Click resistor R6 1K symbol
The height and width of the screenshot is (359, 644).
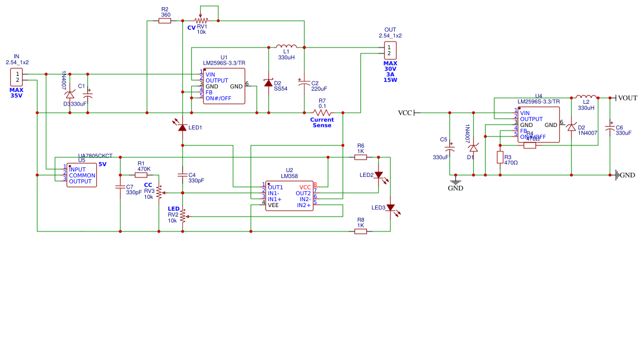361,157
